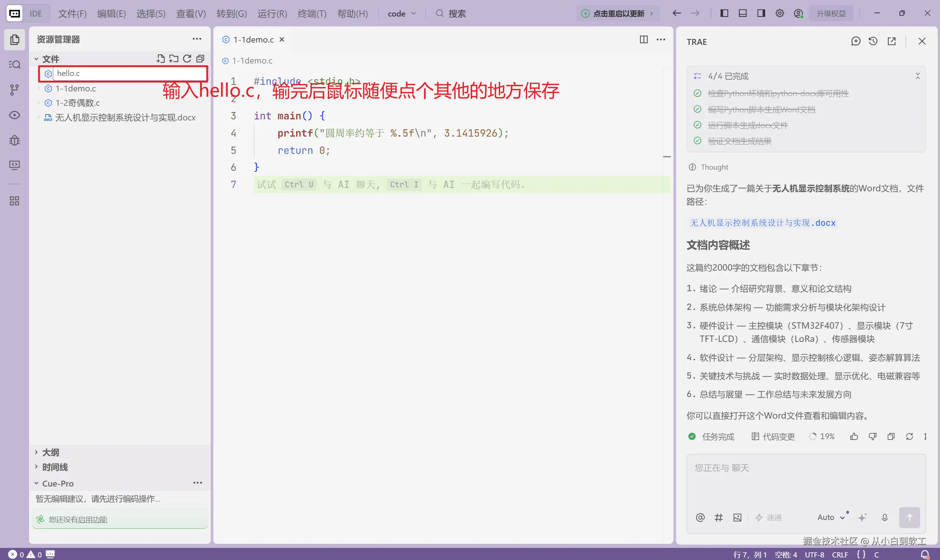Image resolution: width=940 pixels, height=560 pixels.
Task: Click the microphone voice input icon
Action: [885, 517]
